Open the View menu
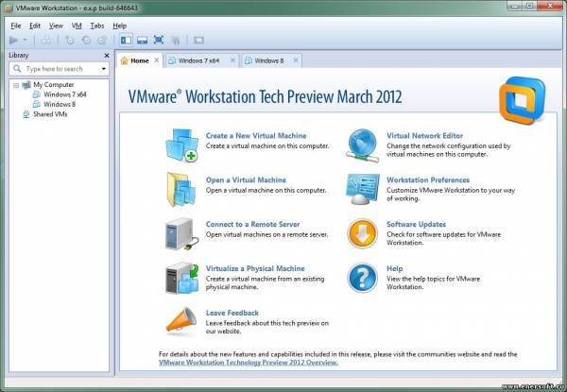This screenshot has width=567, height=392. click(x=56, y=26)
